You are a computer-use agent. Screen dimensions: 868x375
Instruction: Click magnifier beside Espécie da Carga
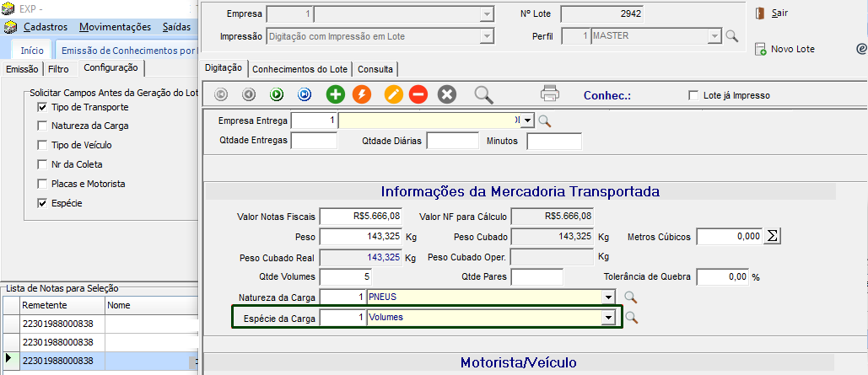click(631, 318)
